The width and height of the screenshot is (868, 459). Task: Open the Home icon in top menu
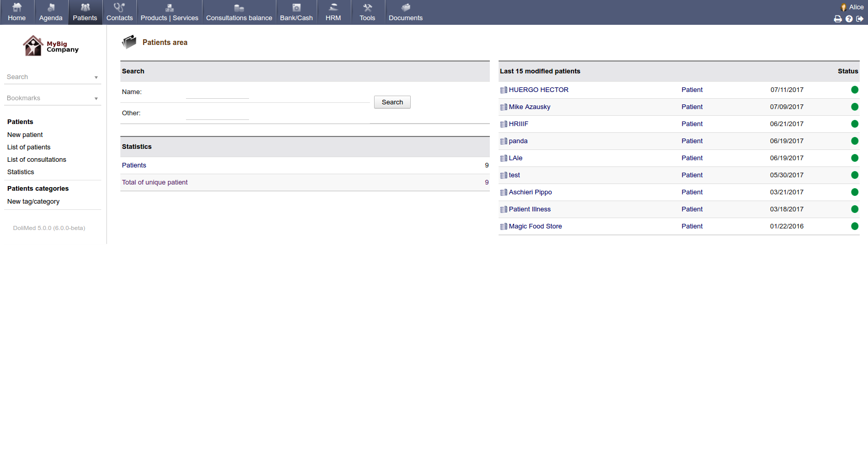[17, 8]
